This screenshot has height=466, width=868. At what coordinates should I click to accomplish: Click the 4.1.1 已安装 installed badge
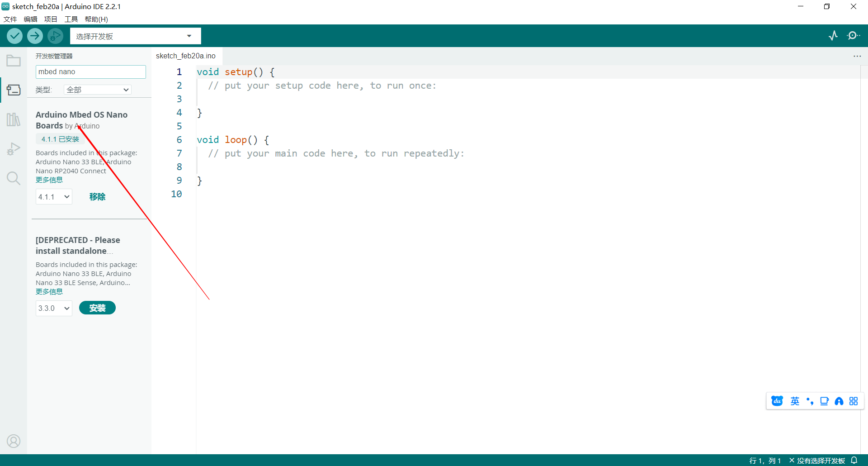click(60, 139)
